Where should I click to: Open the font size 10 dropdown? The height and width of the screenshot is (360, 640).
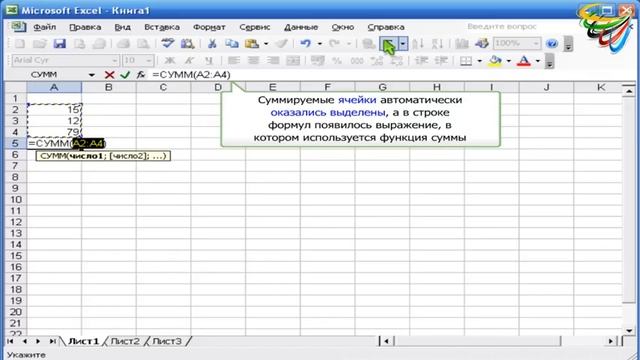pyautogui.click(x=149, y=61)
